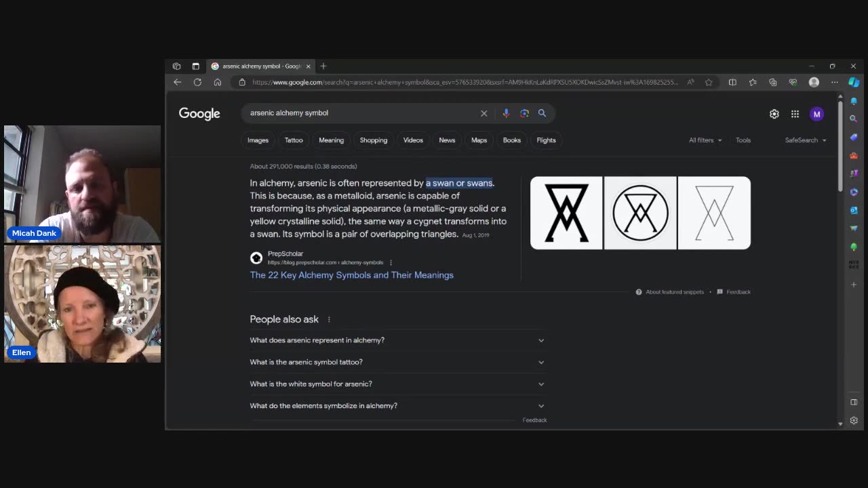The image size is (868, 488).
Task: Send Feedback on featured snippet
Action: click(734, 292)
